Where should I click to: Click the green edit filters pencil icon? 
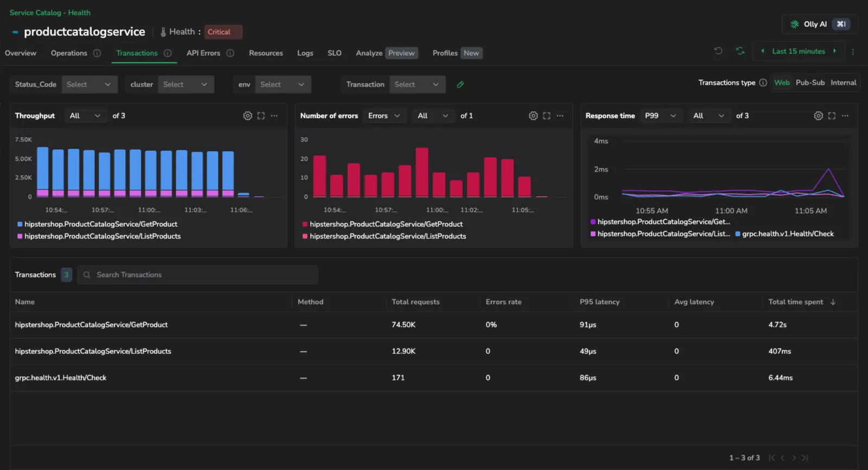click(461, 85)
